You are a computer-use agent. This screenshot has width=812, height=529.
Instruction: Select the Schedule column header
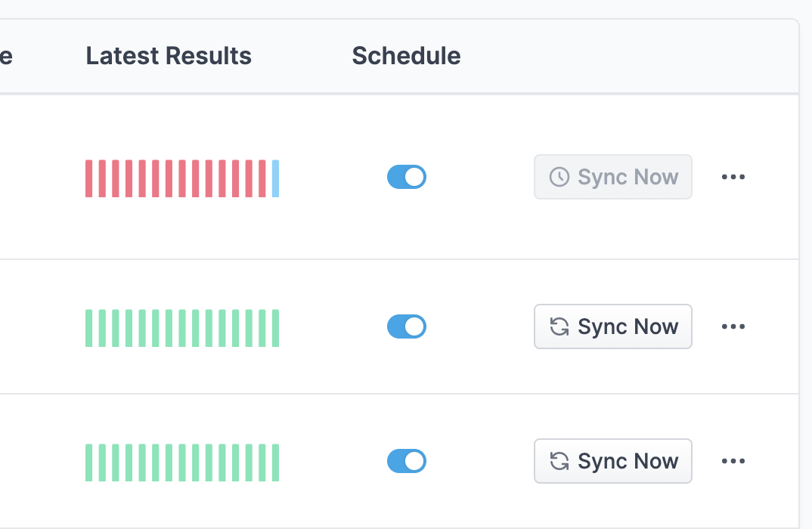pos(406,55)
